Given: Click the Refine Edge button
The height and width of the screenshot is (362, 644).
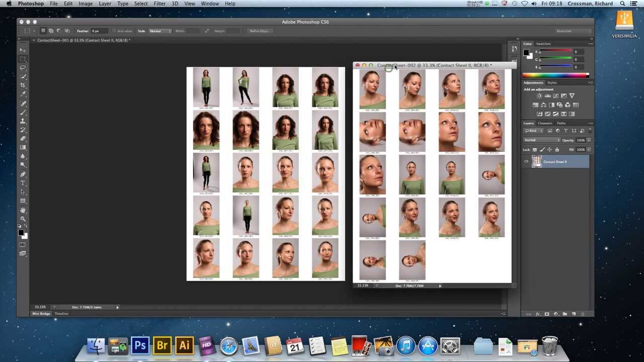Looking at the screenshot, I should pyautogui.click(x=259, y=31).
